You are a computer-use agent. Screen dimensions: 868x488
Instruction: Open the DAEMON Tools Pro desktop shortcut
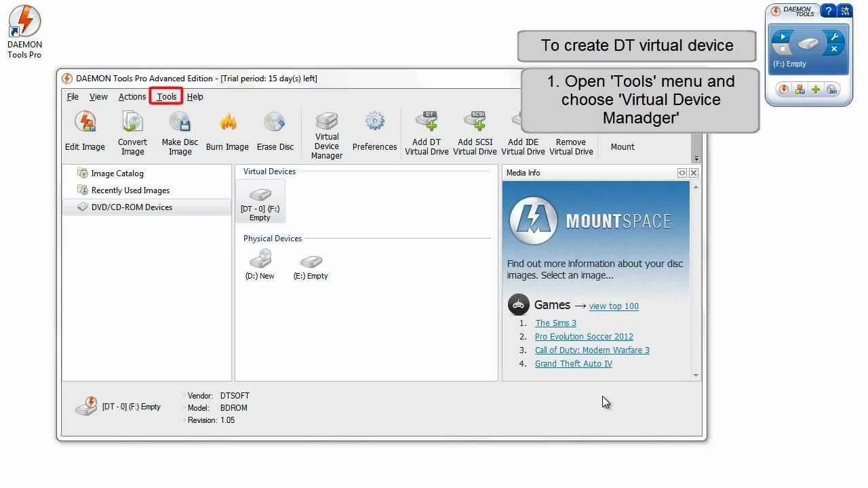coord(24,32)
